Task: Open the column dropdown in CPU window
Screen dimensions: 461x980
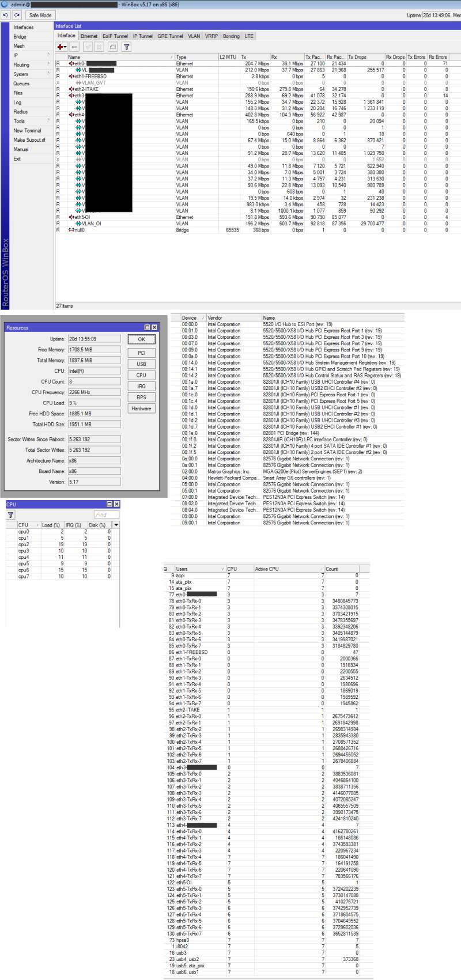Action: click(116, 525)
